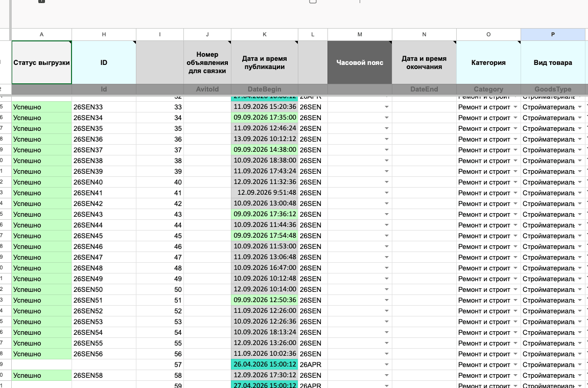Click the 'Дата и время публикации' header cell
The width and height of the screenshot is (588, 388).
coord(265,63)
